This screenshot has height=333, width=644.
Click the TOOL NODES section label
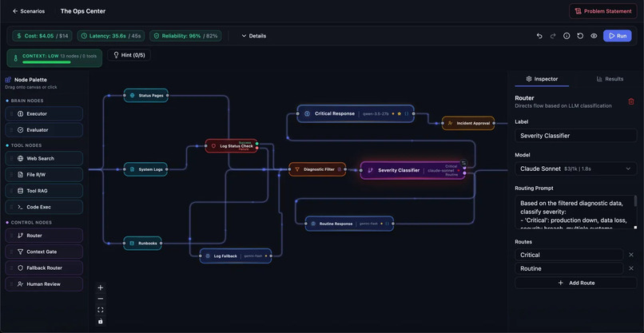[26, 145]
